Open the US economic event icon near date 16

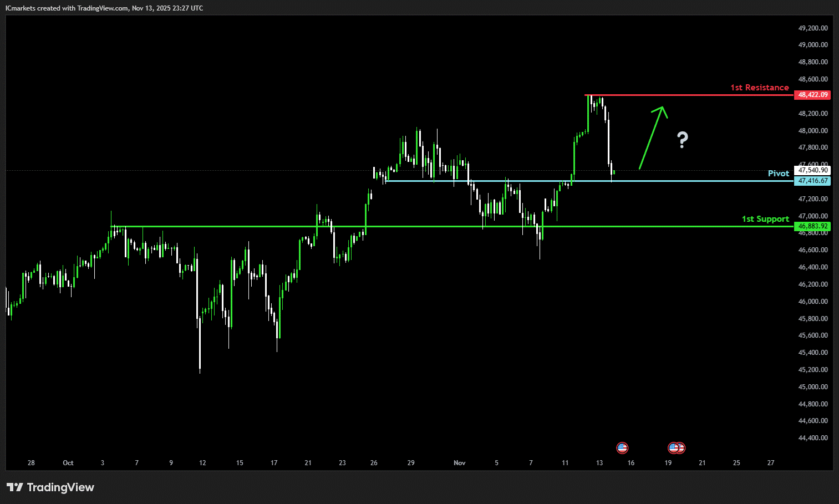click(x=622, y=447)
